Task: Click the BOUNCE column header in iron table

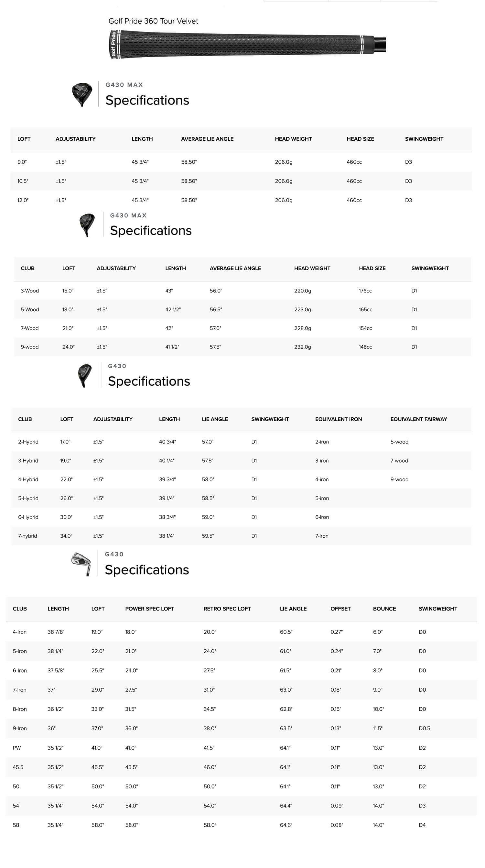Action: pos(384,609)
